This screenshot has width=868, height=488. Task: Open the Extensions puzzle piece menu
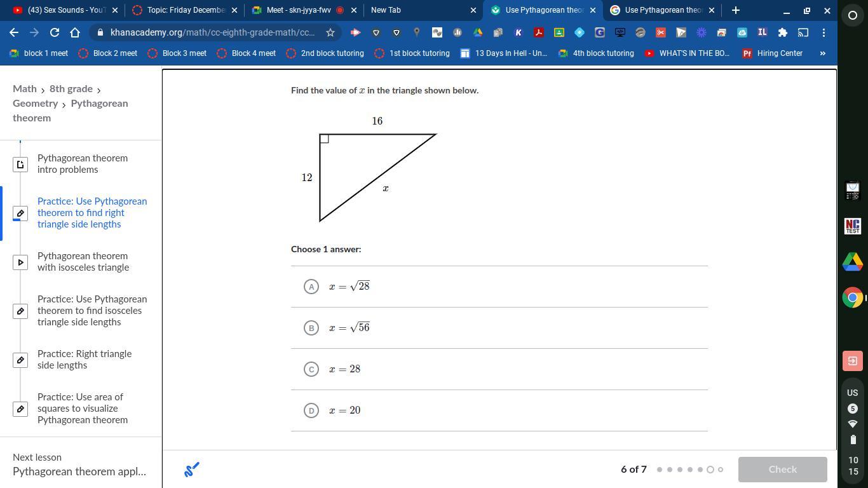click(783, 32)
